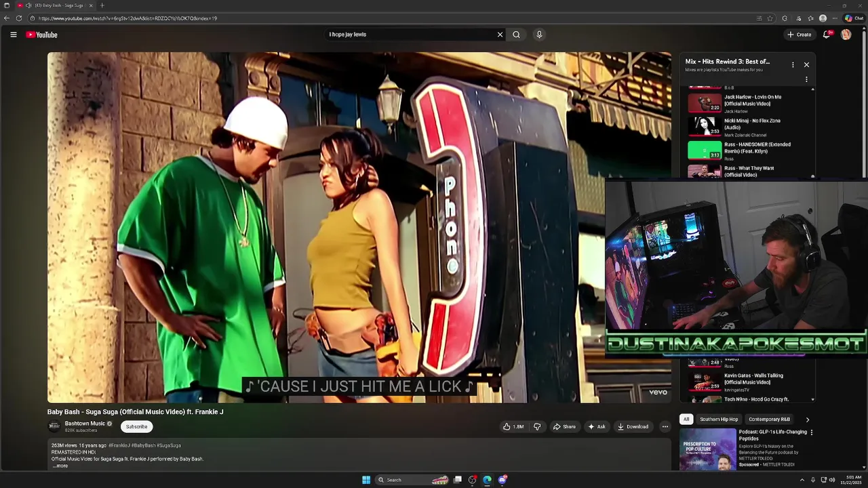This screenshot has height=488, width=868.
Task: Open the tab actions menu icon
Action: (7, 5)
